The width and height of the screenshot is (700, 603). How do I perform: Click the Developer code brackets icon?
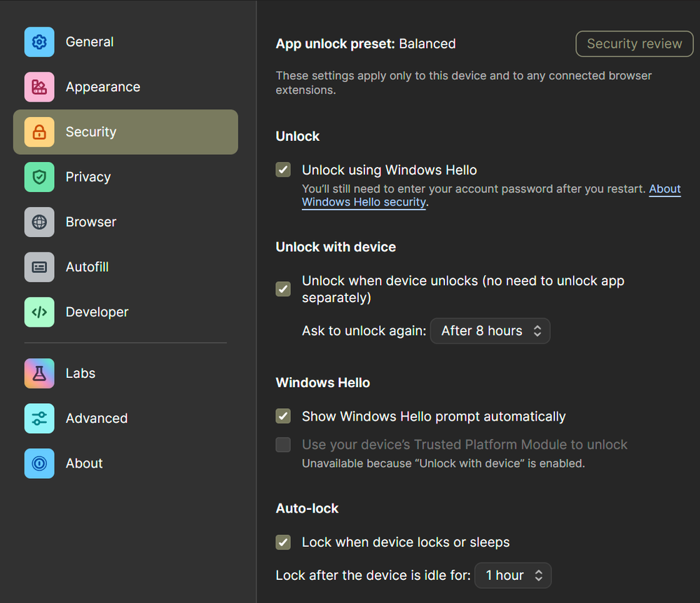pyautogui.click(x=39, y=312)
